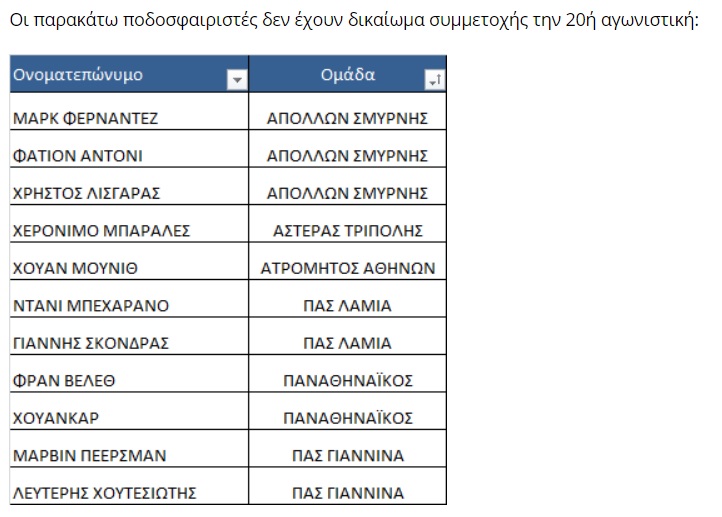Select the ΧΕΡΟΝΙΜΟ ΜΠΑΡΑΛΕΣ cell

click(129, 224)
